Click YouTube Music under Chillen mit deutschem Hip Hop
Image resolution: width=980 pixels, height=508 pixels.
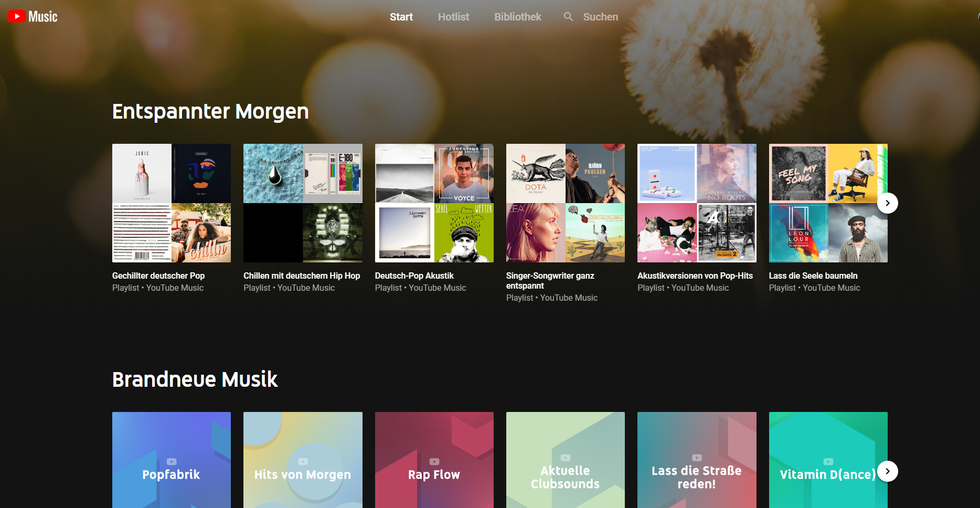click(x=306, y=288)
